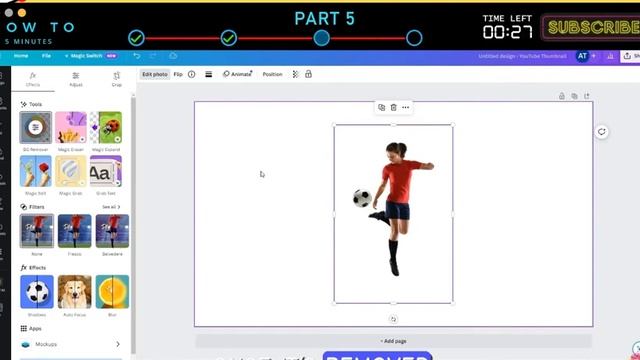Apply the Auto Focus effect

(x=75, y=292)
